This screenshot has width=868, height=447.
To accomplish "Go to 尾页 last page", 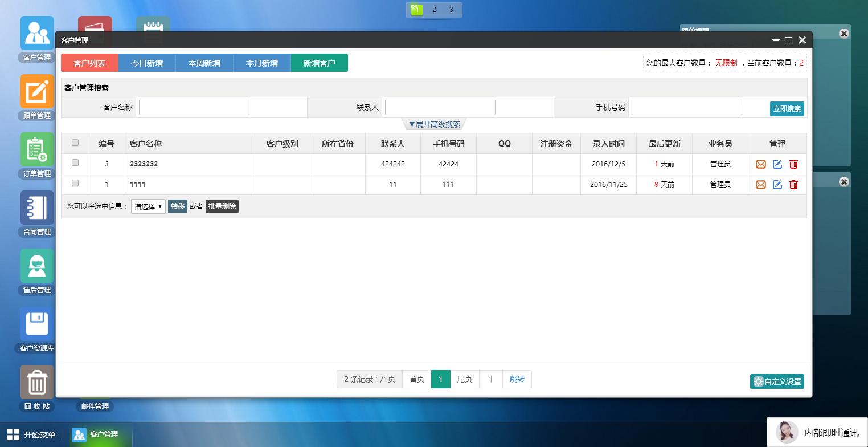I will [x=465, y=379].
